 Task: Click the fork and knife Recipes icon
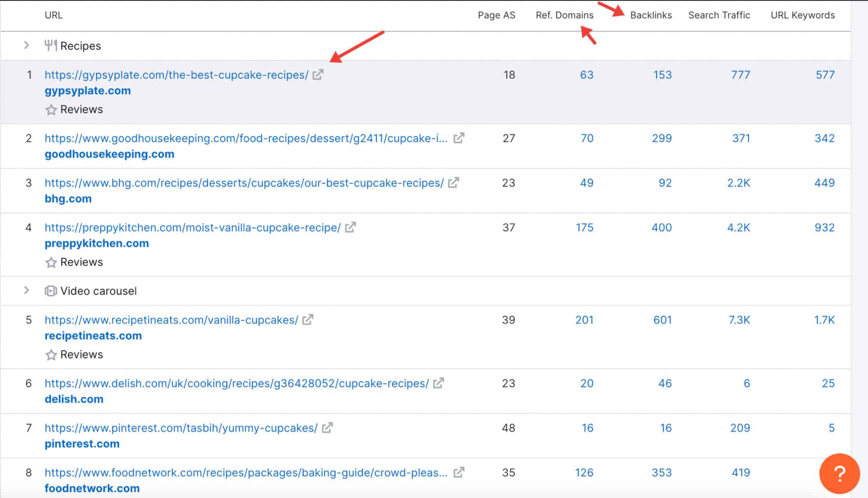51,45
